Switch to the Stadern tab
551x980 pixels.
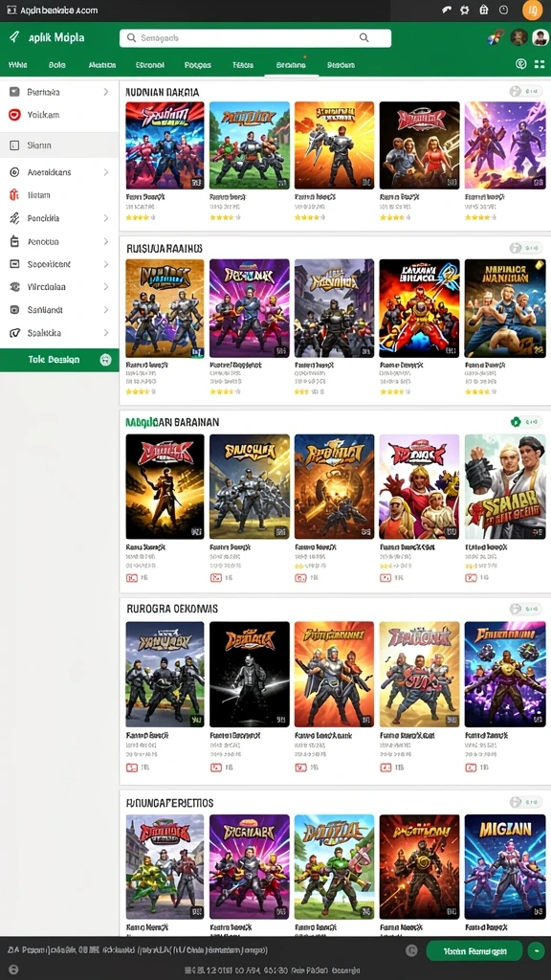(x=342, y=64)
